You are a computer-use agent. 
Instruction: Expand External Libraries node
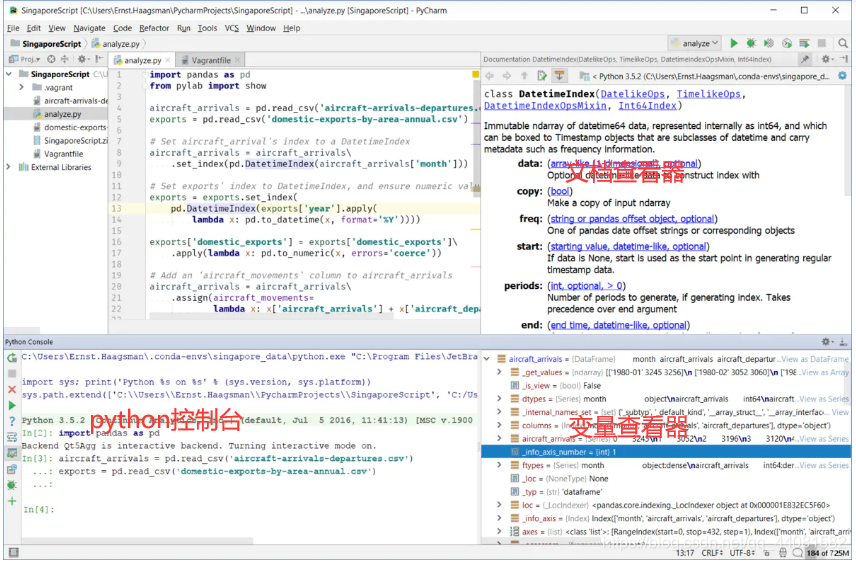pos(9,167)
